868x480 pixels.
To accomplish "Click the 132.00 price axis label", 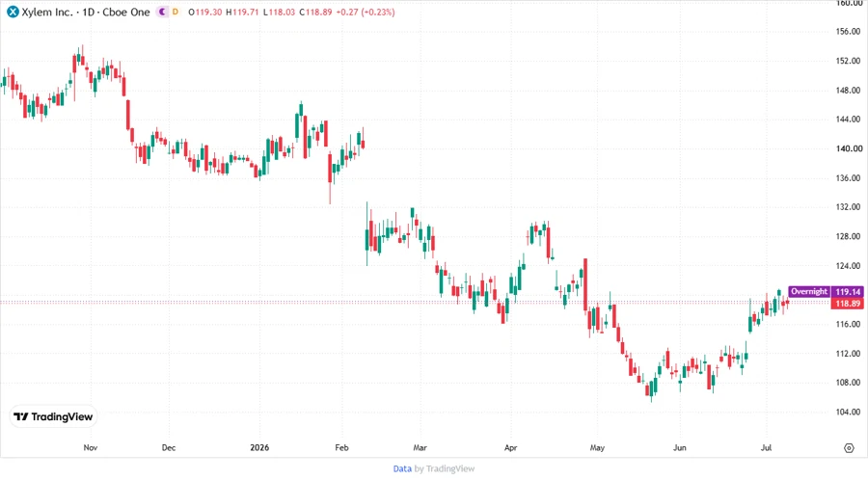I will click(849, 207).
